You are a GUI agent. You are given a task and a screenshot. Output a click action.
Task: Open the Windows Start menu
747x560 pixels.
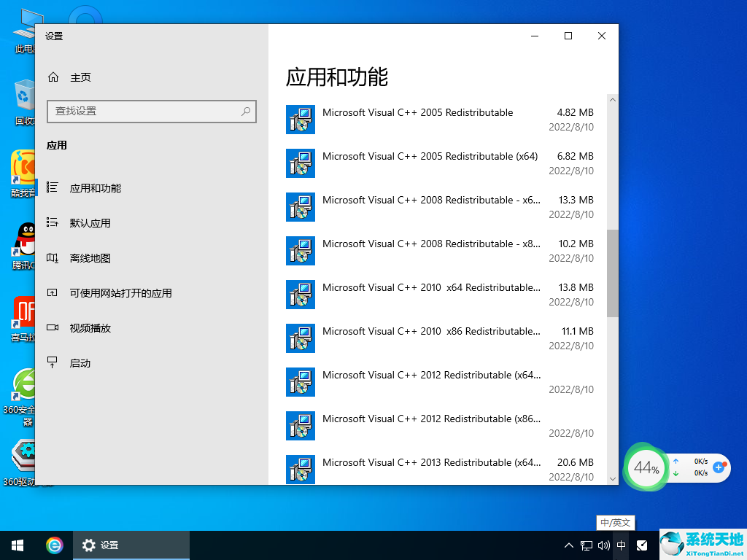(x=18, y=545)
